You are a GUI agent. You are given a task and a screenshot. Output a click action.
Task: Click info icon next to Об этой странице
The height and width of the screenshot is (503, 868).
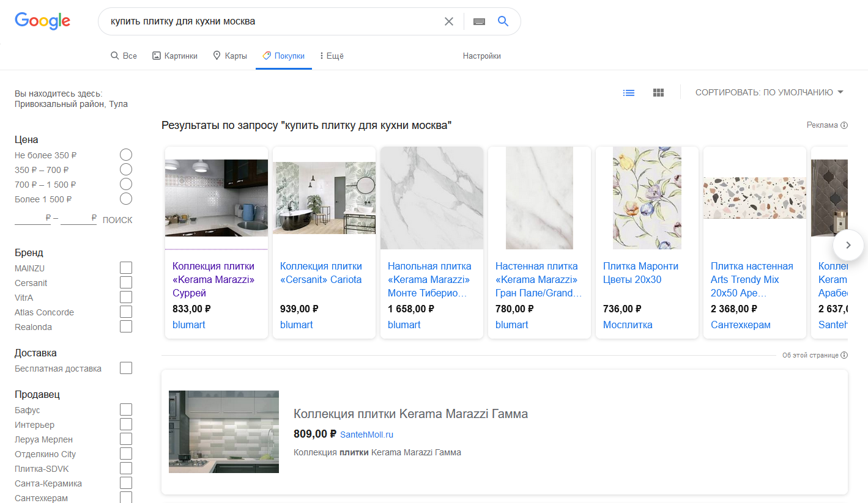(x=844, y=355)
